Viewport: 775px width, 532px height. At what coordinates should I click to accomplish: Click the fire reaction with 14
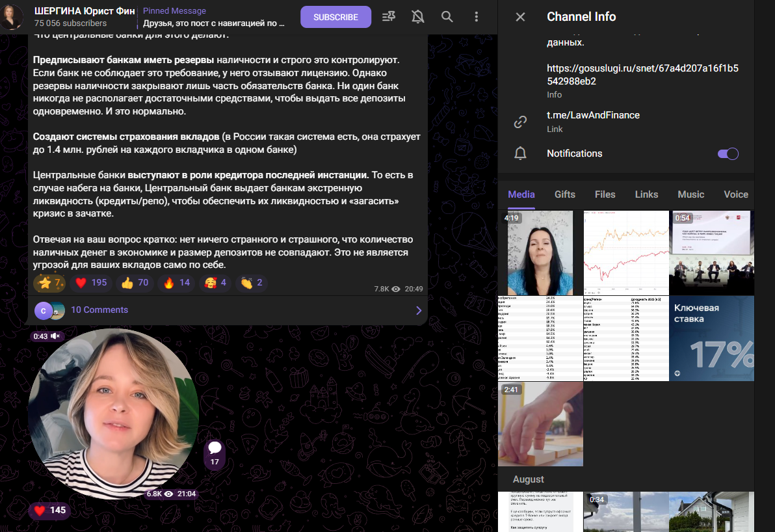click(x=177, y=283)
